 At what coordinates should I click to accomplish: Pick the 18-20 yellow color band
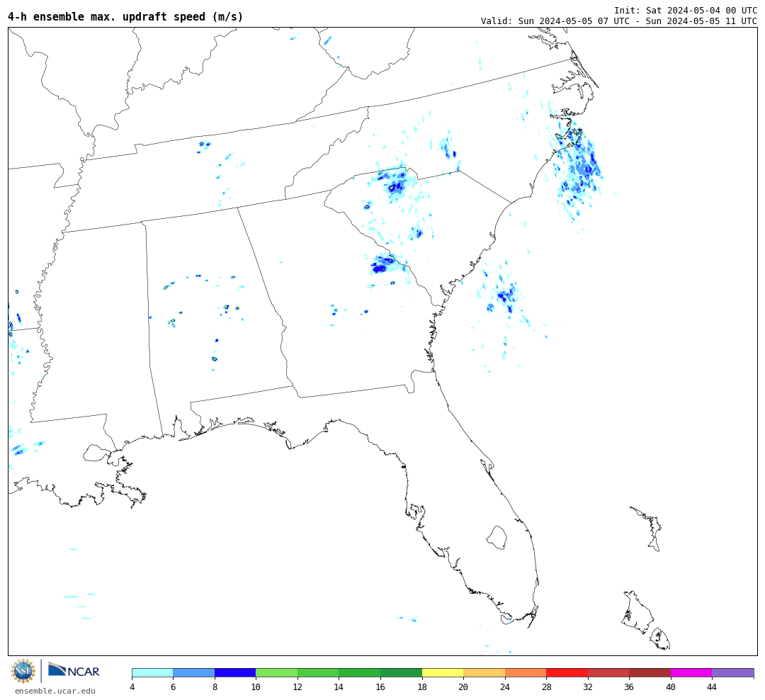[x=443, y=672]
